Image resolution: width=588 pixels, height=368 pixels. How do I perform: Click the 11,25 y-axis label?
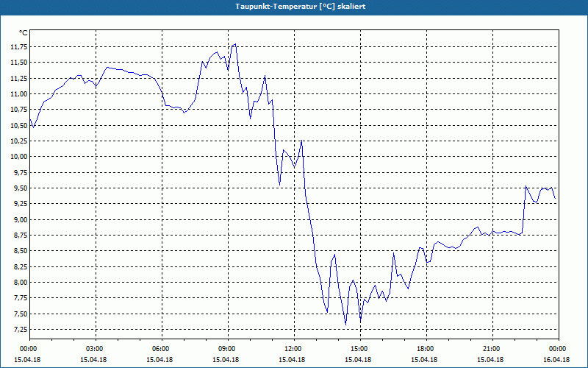click(x=19, y=78)
